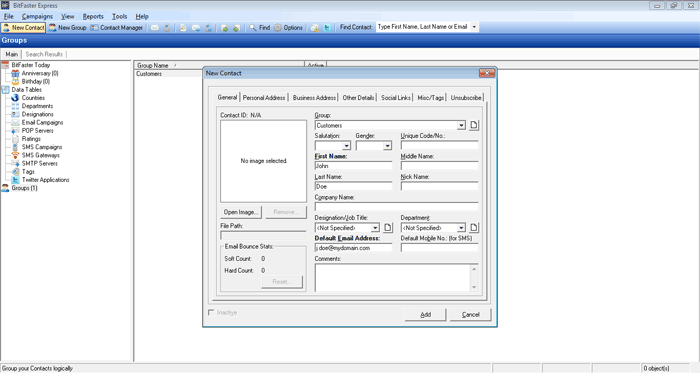Sort by the Group Name column header

point(219,65)
